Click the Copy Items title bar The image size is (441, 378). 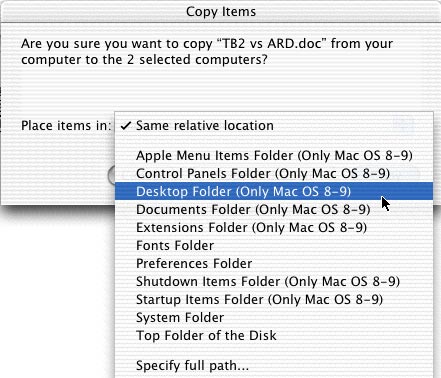pyautogui.click(x=221, y=12)
